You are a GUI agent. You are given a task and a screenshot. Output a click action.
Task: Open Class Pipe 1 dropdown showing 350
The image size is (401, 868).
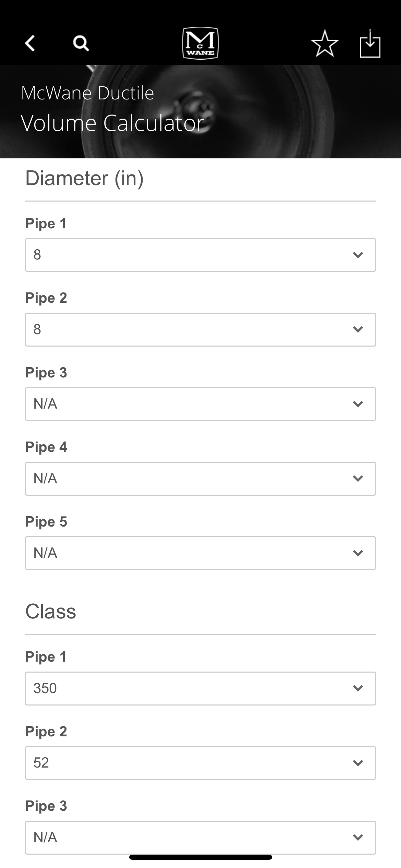click(x=200, y=688)
